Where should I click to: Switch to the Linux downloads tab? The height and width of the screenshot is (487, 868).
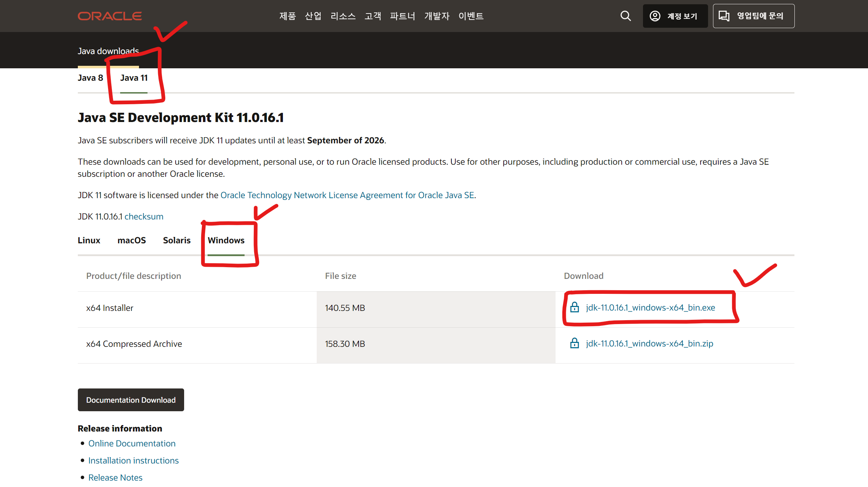tap(89, 240)
